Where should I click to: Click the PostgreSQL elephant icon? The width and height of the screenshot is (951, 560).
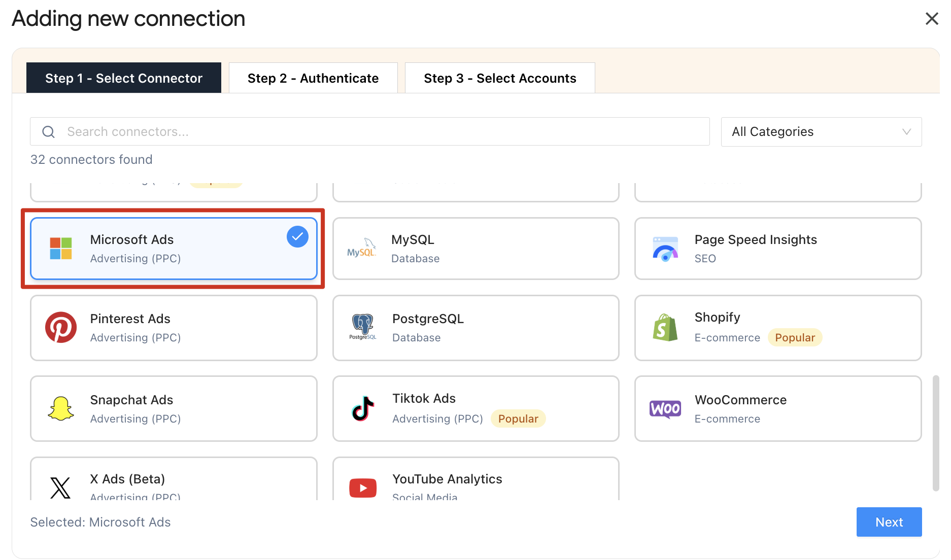pyautogui.click(x=363, y=327)
